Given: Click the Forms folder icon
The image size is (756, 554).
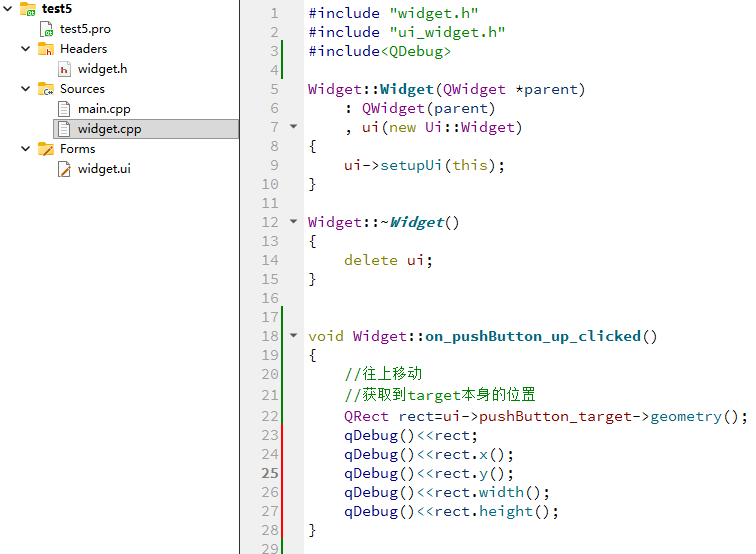Looking at the screenshot, I should coord(46,149).
